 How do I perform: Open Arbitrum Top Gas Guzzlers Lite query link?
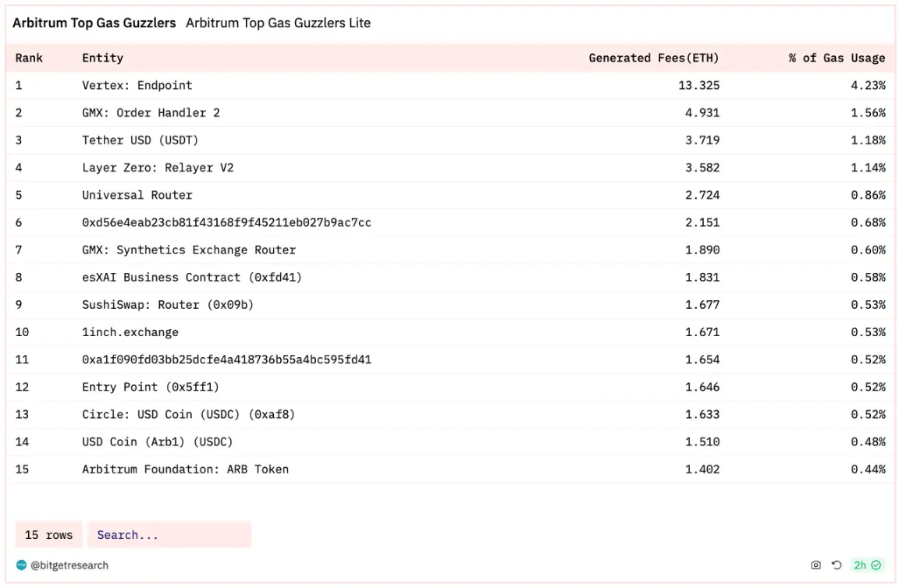pos(278,23)
